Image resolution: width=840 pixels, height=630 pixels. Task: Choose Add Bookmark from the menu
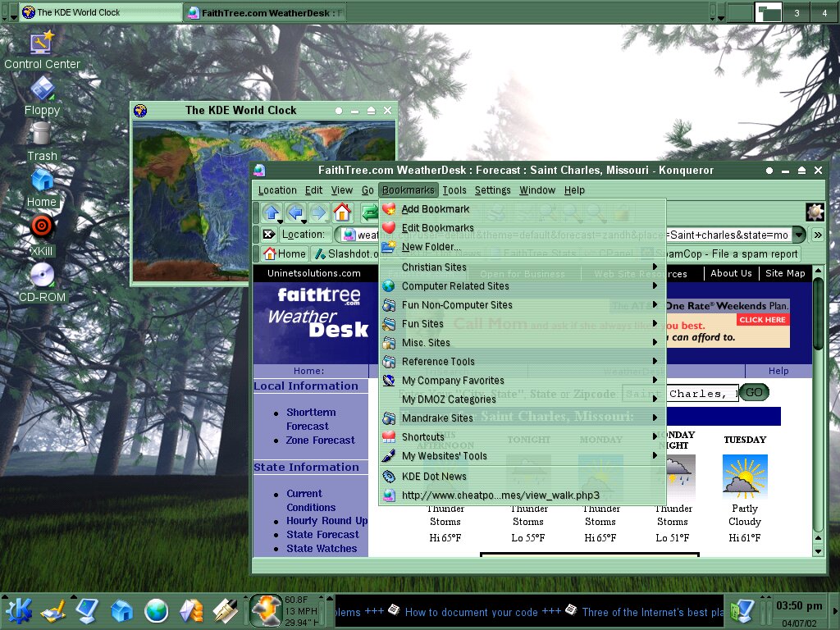click(523, 209)
